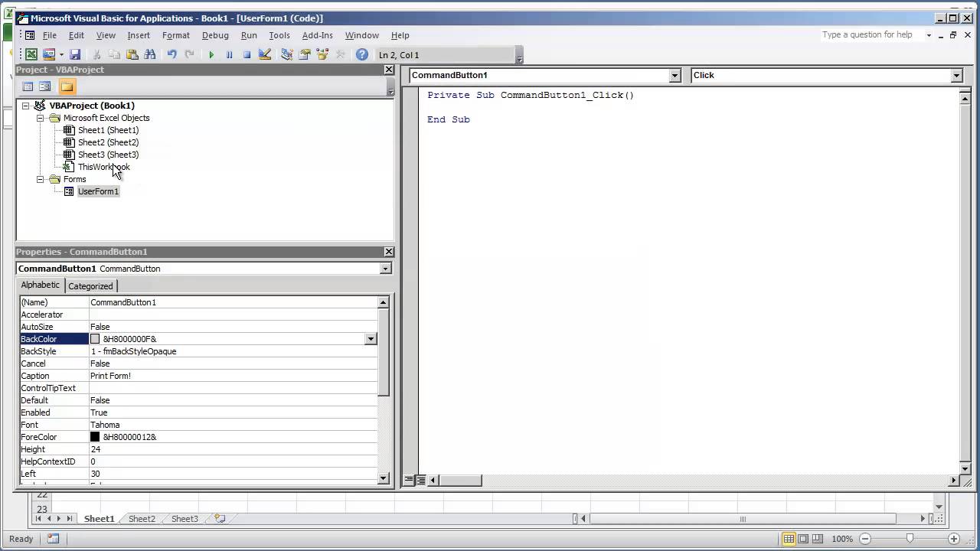
Task: Click the Cut scissors icon
Action: (x=96, y=54)
